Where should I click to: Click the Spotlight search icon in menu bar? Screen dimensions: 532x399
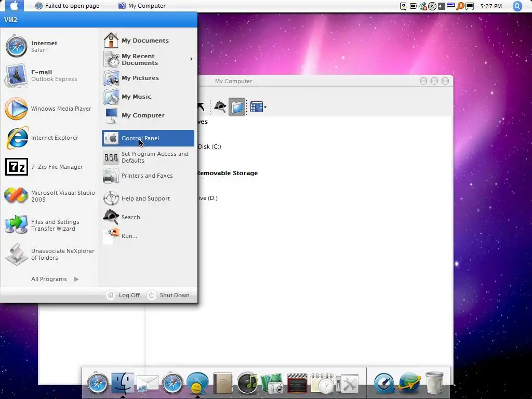point(517,6)
